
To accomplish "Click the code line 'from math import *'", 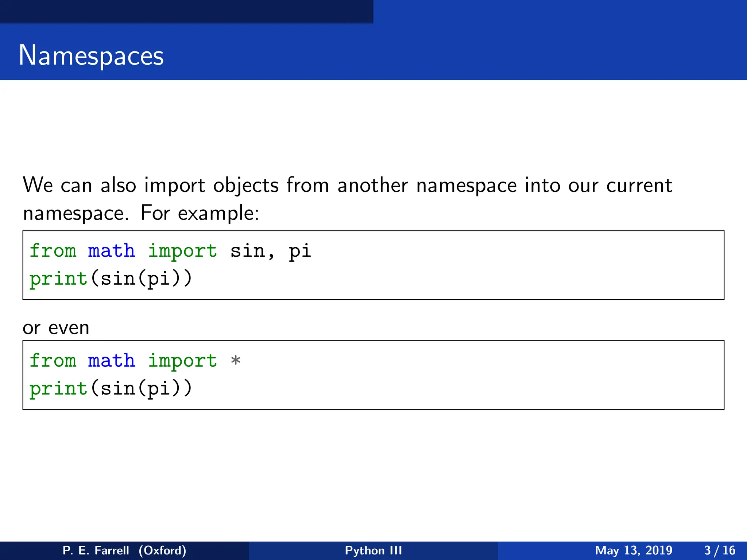I will 135,361.
